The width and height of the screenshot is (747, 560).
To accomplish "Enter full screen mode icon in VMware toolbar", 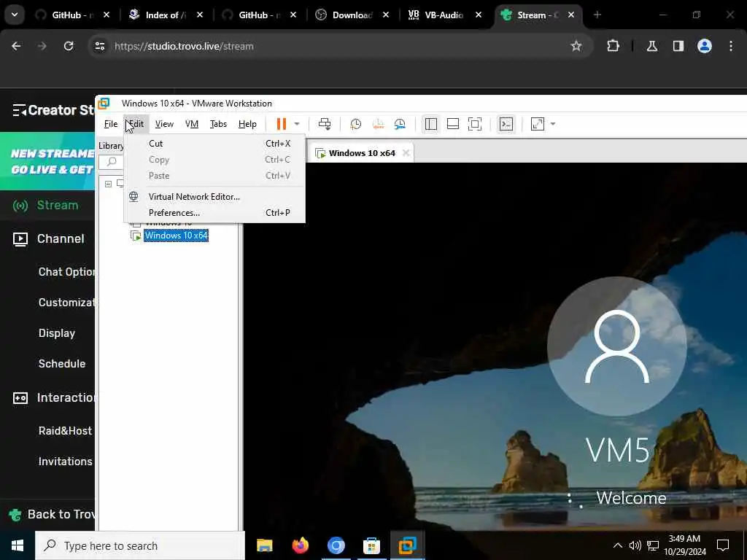I will [x=474, y=124].
